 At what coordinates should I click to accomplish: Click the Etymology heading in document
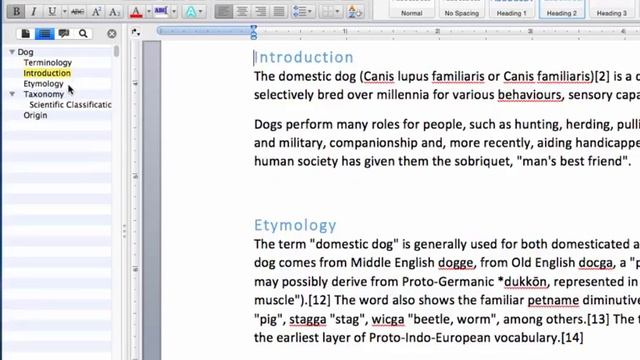(x=295, y=225)
